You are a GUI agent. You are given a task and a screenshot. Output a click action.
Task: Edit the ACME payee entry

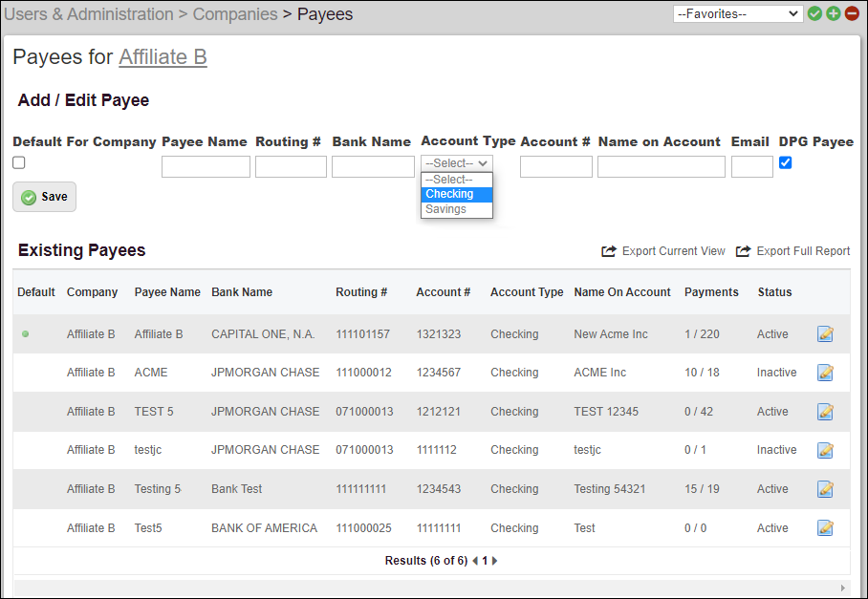click(x=824, y=373)
